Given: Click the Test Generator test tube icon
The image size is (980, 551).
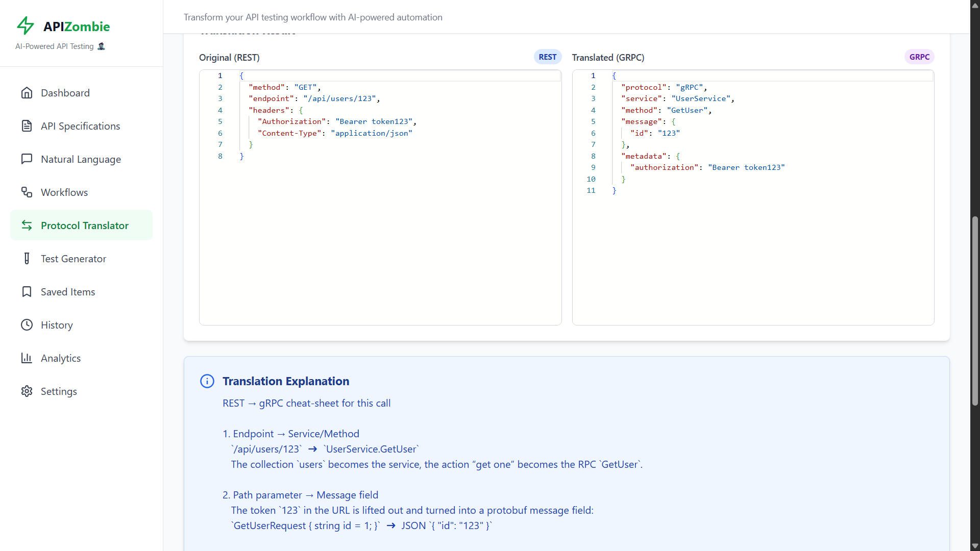Looking at the screenshot, I should 27,259.
